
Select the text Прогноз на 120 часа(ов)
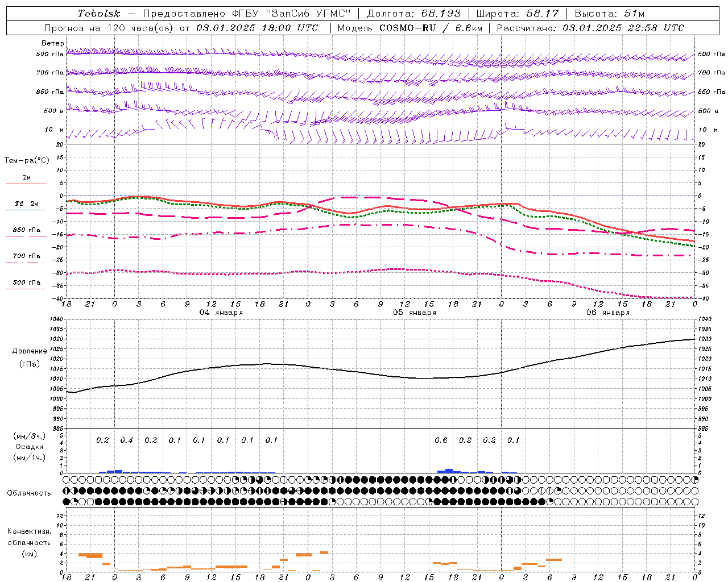tap(110, 28)
